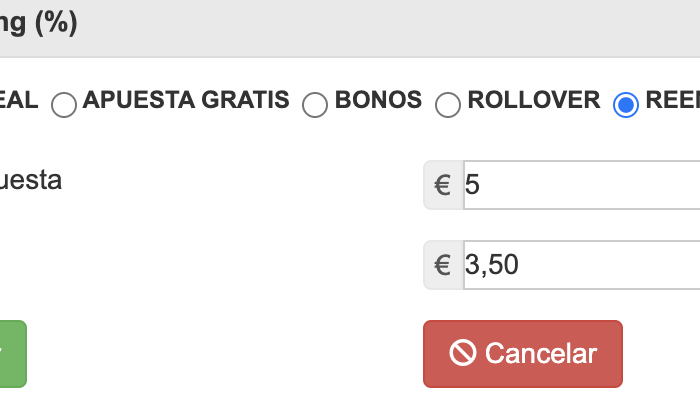Screen dimensions: 700x400
Task: Click the green button at the left edge
Action: (x=13, y=354)
